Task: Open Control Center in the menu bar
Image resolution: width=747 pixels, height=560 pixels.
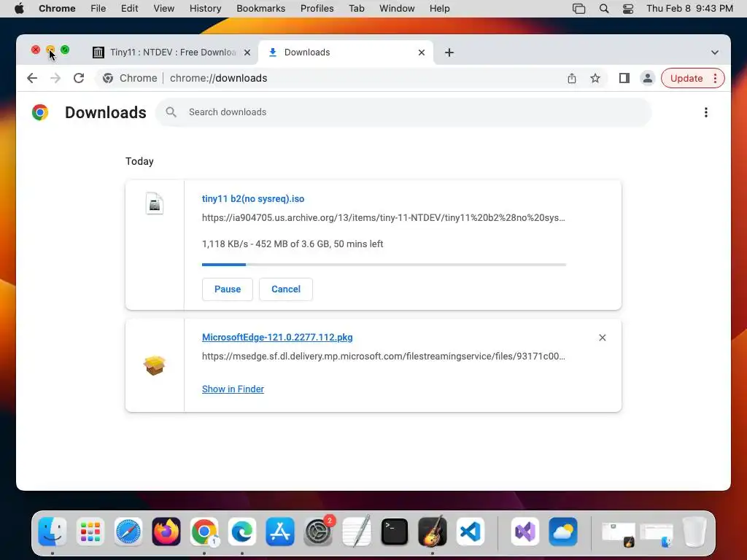Action: coord(628,9)
